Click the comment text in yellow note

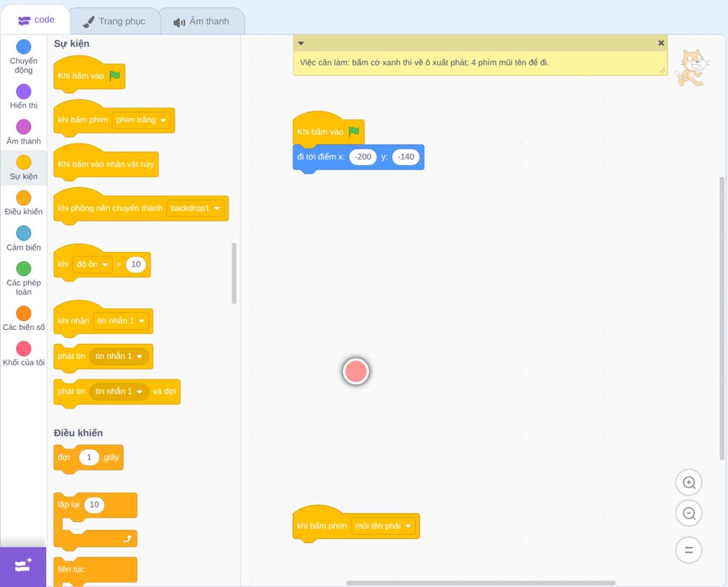(x=424, y=63)
